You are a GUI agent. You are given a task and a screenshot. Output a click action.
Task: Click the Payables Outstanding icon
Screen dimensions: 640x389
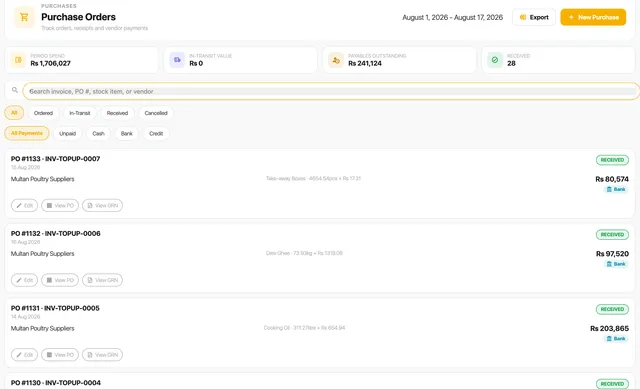(x=336, y=60)
